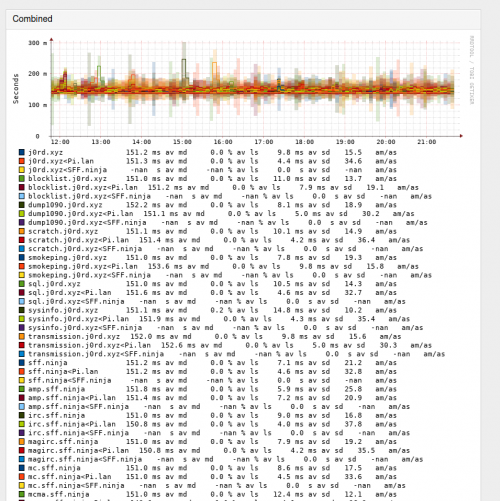The image size is (500, 501).
Task: Select amp.sff.ninja<SFF.ninja legend label
Action: (78, 407)
